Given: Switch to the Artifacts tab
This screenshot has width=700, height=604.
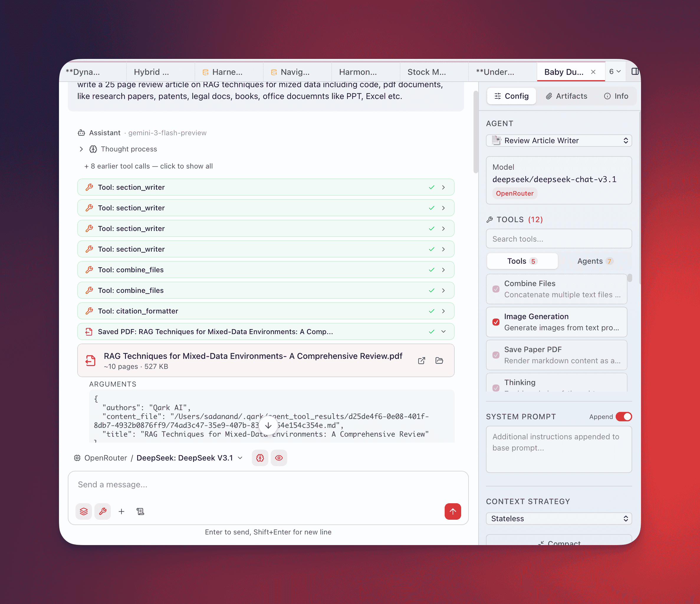Looking at the screenshot, I should coord(566,96).
